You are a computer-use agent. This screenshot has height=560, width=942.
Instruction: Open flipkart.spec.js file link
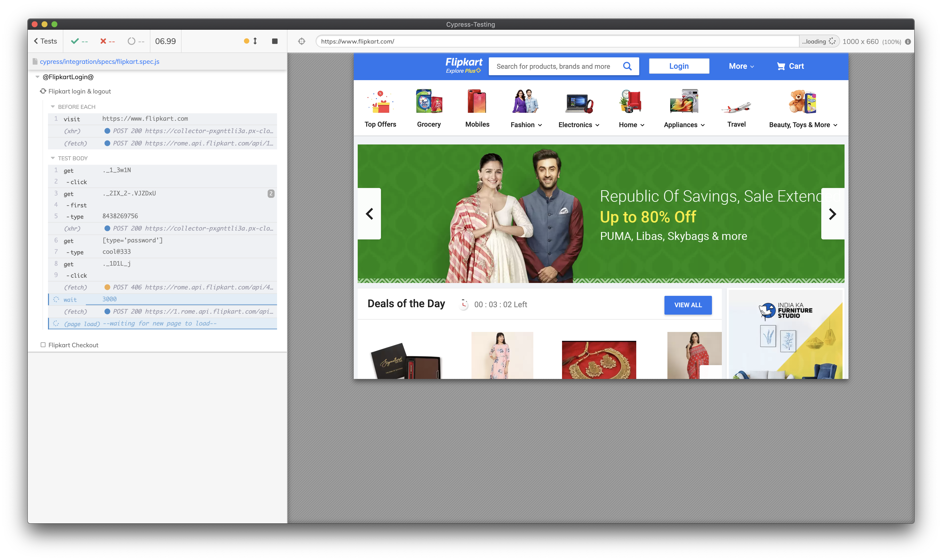coord(100,62)
